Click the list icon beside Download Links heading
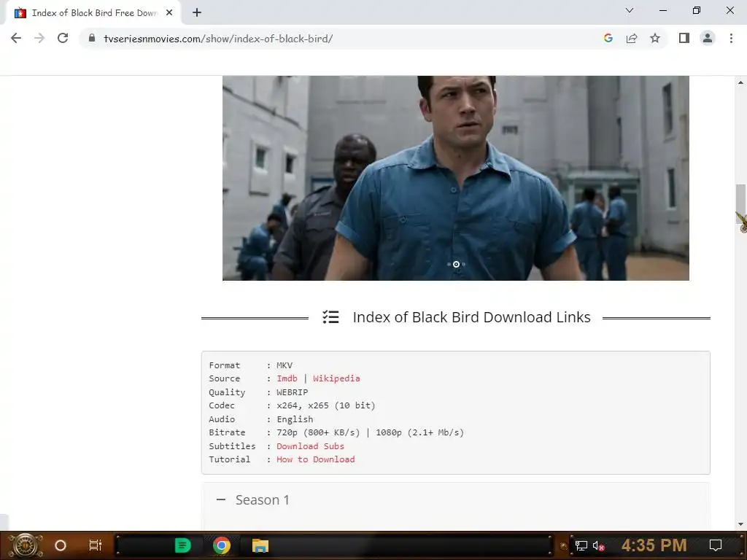This screenshot has height=560, width=747. (330, 317)
